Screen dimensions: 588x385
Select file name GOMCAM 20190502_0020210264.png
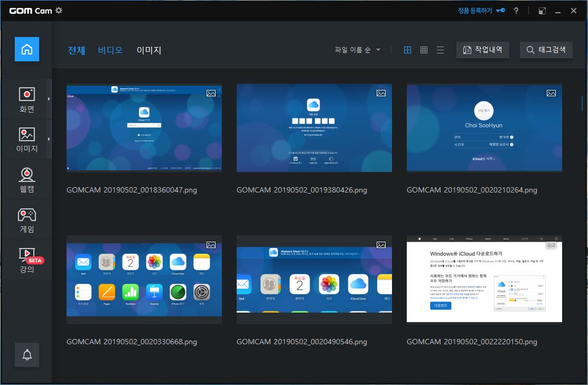[x=472, y=190]
